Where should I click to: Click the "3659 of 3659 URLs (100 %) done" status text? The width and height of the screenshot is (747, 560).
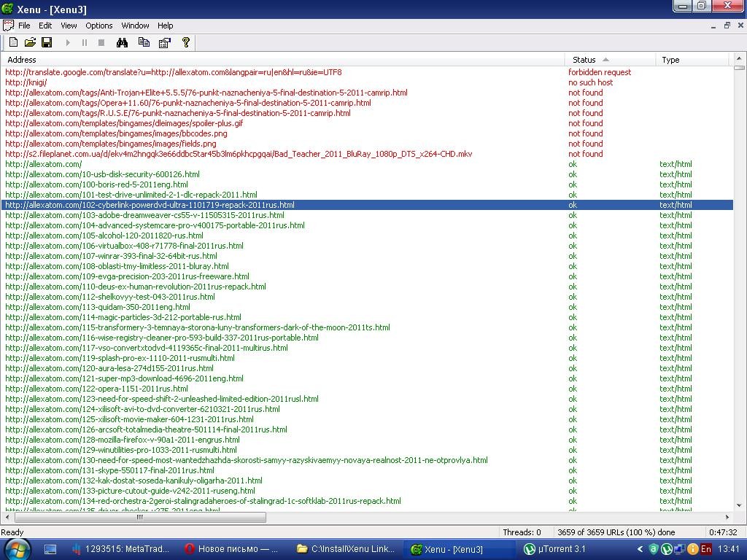[616, 532]
